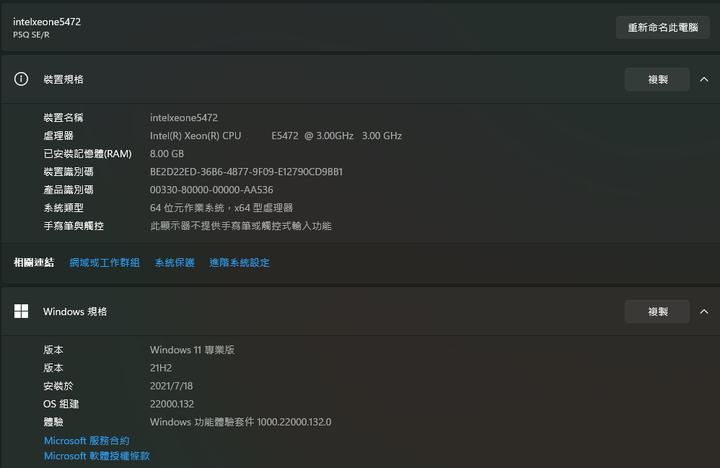Click the 裝置識別碼 label
720x468 pixels.
68,172
